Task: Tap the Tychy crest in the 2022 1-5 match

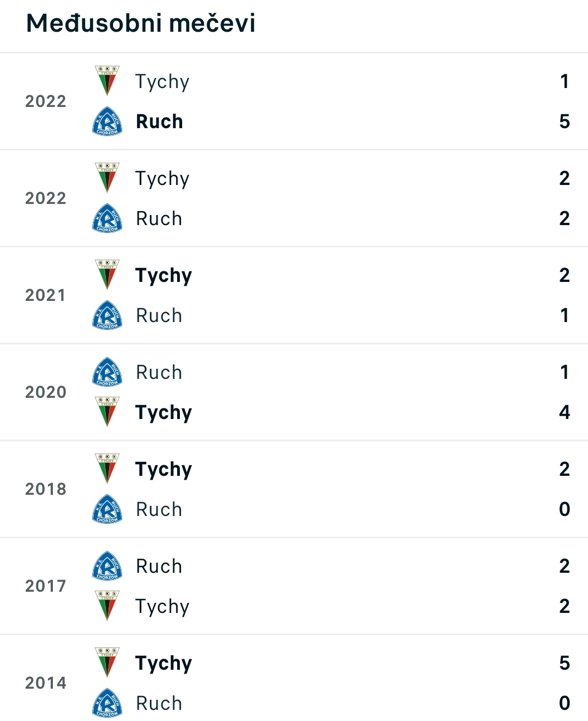Action: [x=107, y=81]
